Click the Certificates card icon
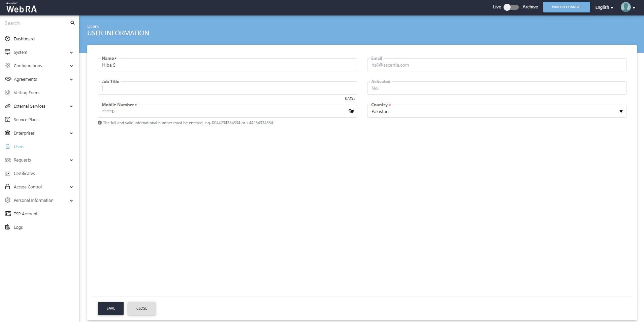 pos(7,173)
